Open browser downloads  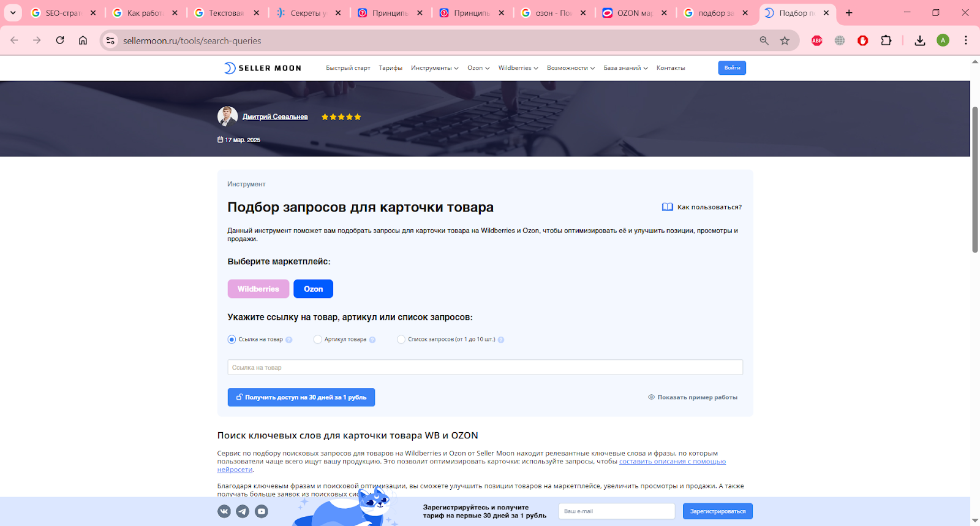tap(920, 40)
